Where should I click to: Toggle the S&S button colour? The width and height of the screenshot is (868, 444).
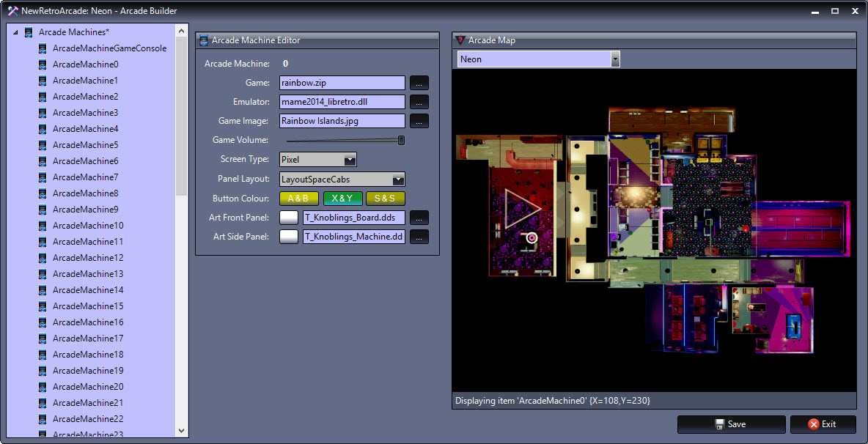pyautogui.click(x=386, y=199)
